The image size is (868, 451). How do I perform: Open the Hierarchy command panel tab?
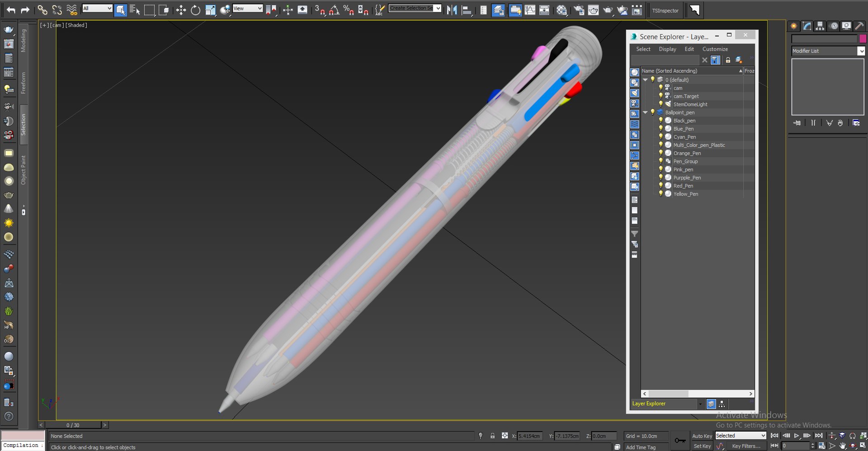pos(820,26)
